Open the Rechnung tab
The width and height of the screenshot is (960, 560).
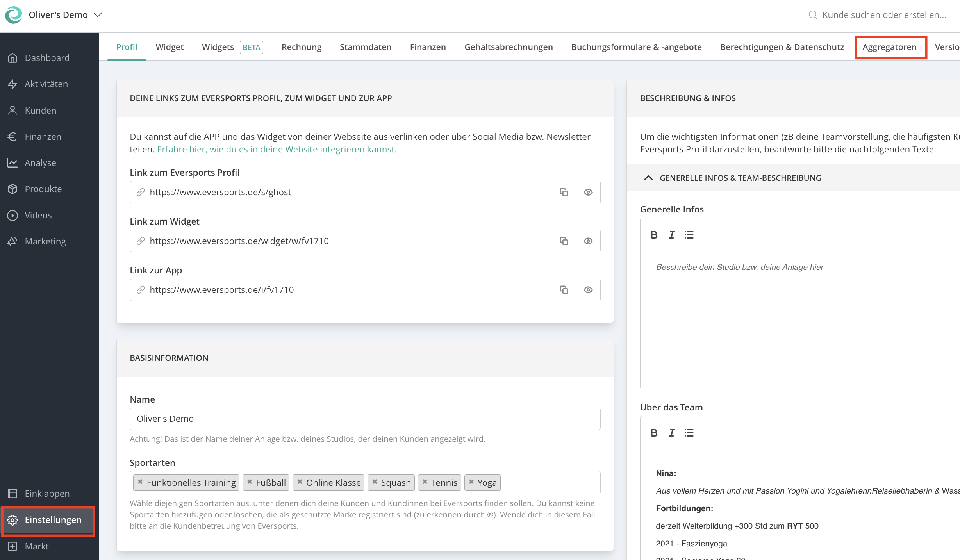point(302,47)
